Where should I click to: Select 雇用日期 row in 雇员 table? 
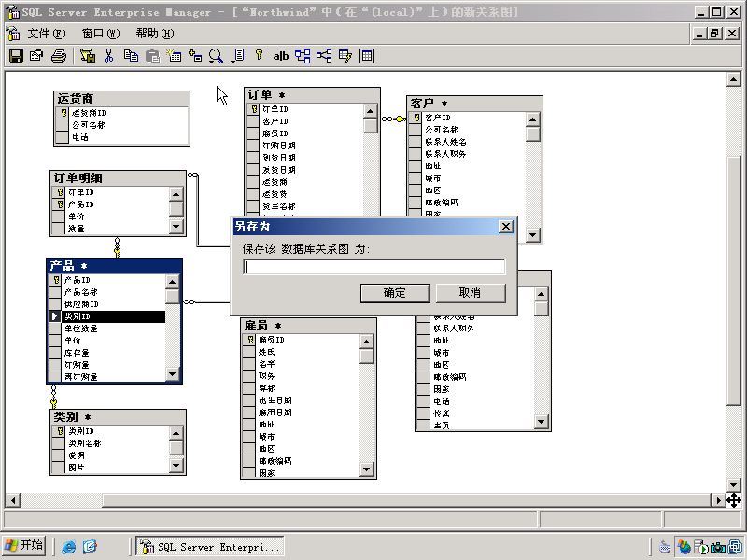pos(301,413)
